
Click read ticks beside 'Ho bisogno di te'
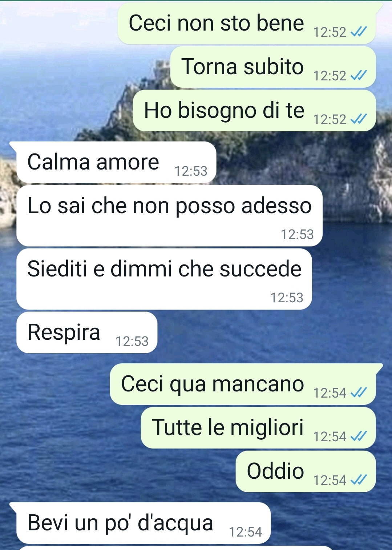[x=359, y=119]
